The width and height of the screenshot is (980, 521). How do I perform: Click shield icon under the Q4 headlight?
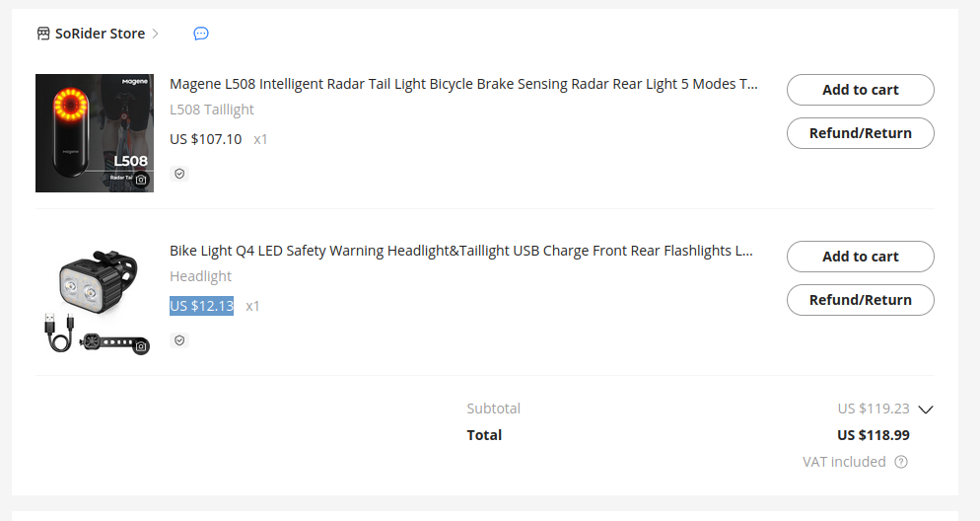pyautogui.click(x=178, y=340)
